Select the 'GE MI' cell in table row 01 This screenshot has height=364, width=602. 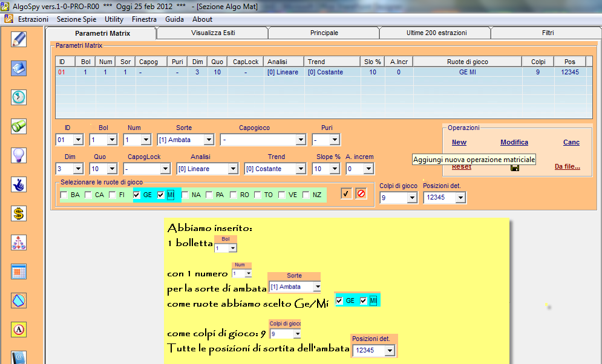click(467, 72)
